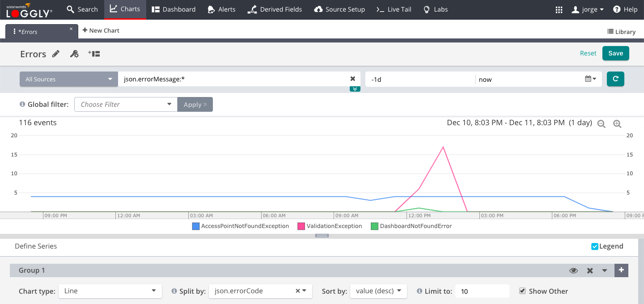Open the Sort by value (desc) dropdown
Screen dimensions: 644x304
click(378, 291)
